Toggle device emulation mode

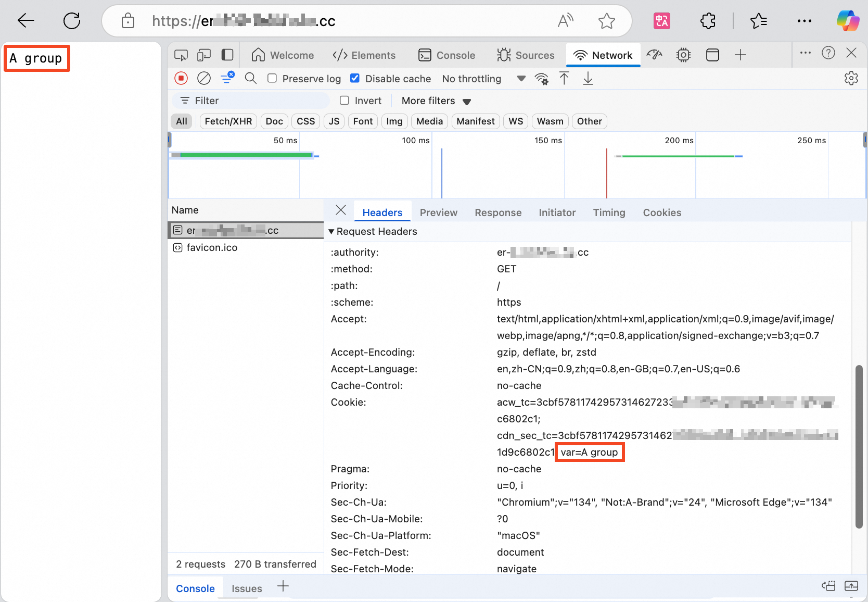tap(204, 55)
